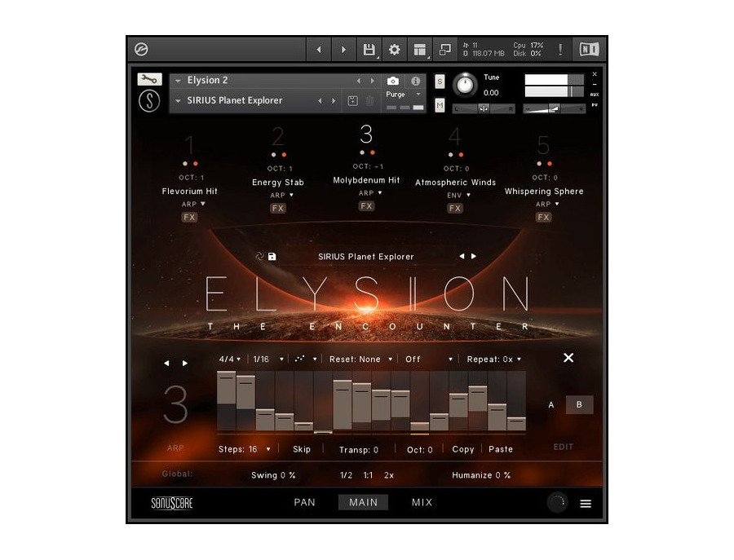Select layer 5 number

tap(543, 144)
